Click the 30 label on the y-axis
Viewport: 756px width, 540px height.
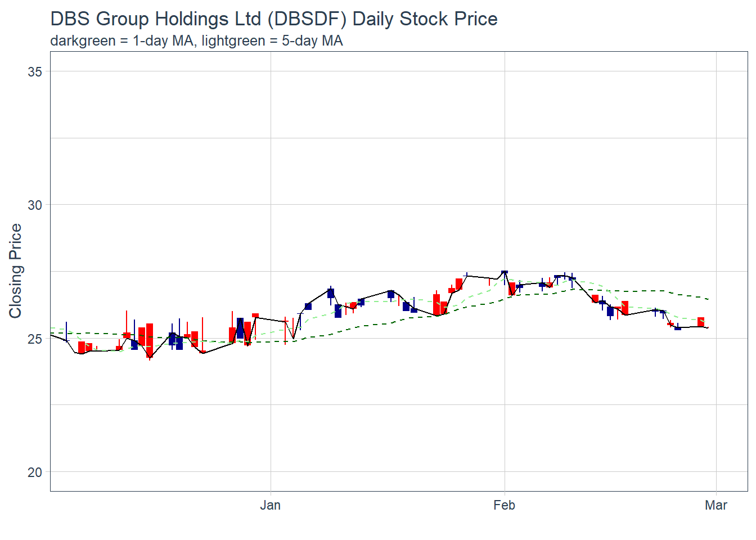(x=35, y=205)
